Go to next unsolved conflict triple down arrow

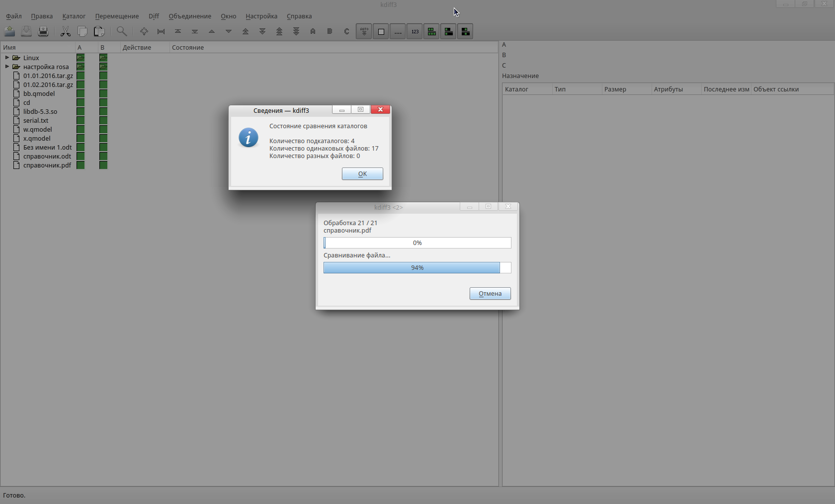tap(296, 31)
